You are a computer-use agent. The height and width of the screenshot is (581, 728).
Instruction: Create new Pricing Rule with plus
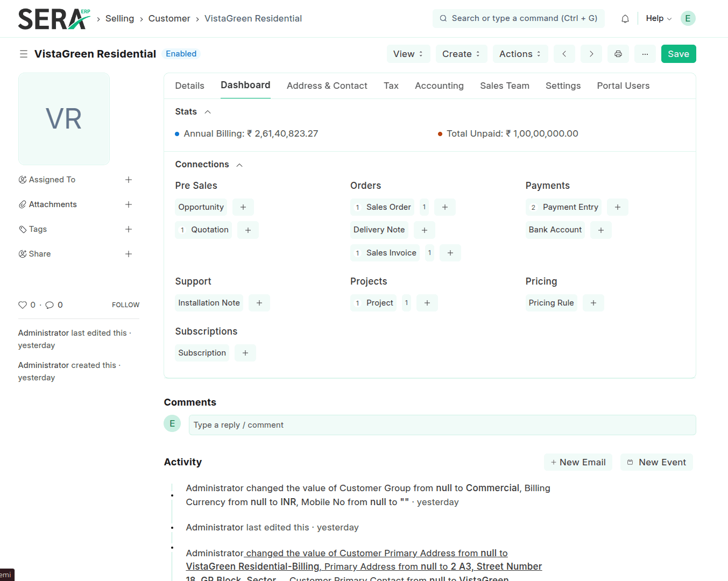tap(593, 303)
